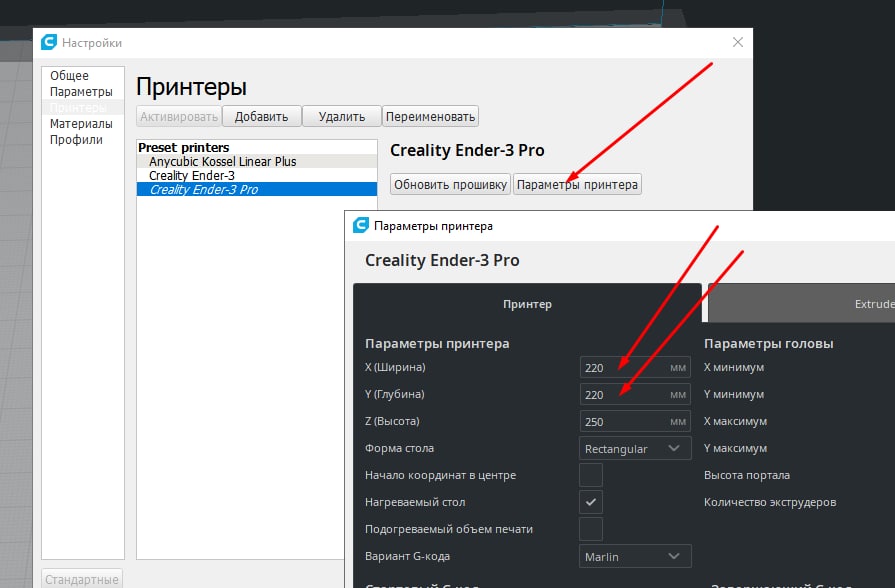
Task: Select Creality Ender-3 Pro in printer list
Action: (257, 189)
